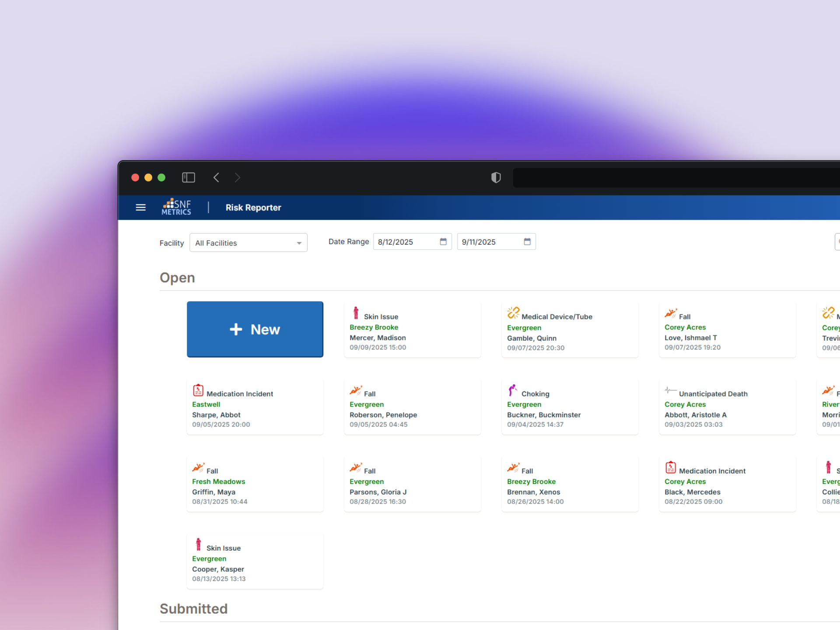Screen dimensions: 840x630
Task: Open Skin Issue card for Cooper, Kasper
Action: pyautogui.click(x=255, y=561)
